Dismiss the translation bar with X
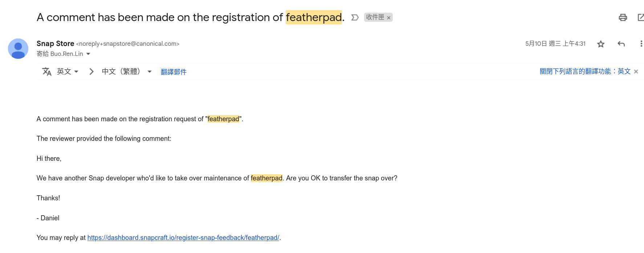 coord(636,72)
